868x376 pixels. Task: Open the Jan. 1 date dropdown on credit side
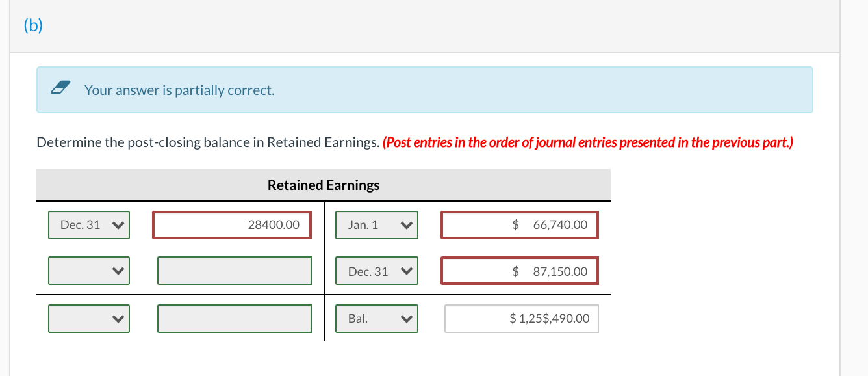[x=376, y=224]
